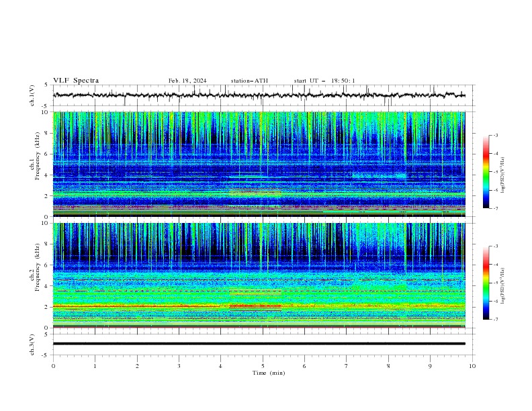This screenshot has width=532, height=411.
Task: Click the '-4' tick on ch.2 colorbar
Action: pos(496,265)
